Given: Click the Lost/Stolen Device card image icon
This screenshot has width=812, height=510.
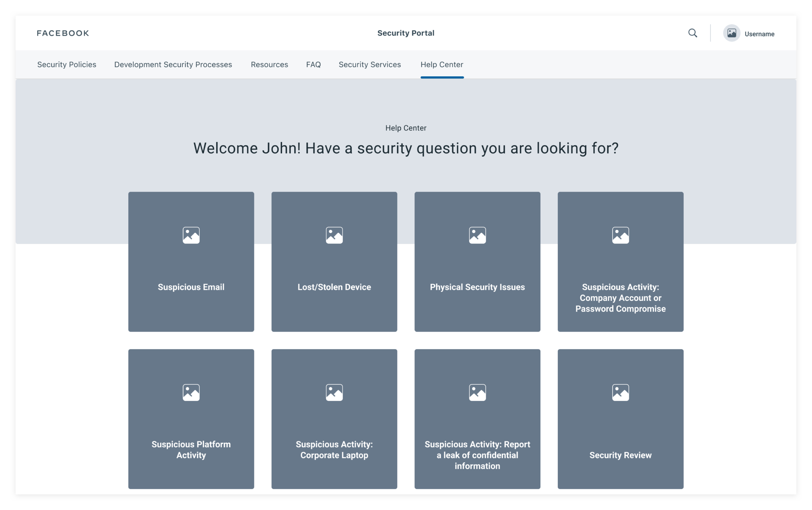Looking at the screenshot, I should (x=334, y=235).
